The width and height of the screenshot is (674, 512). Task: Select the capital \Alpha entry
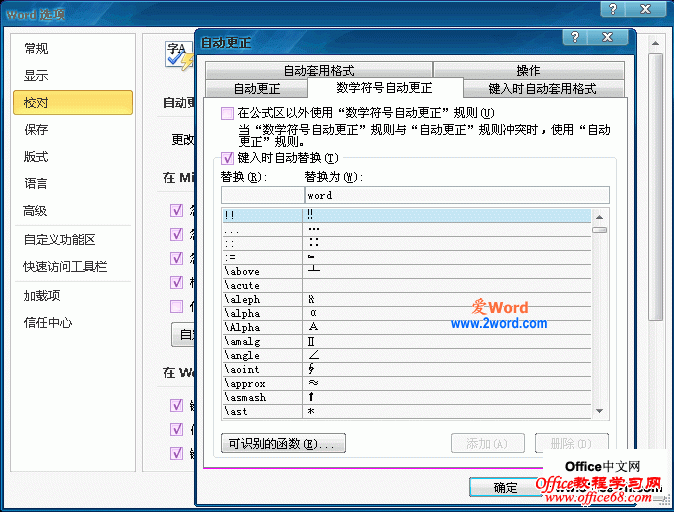point(407,327)
